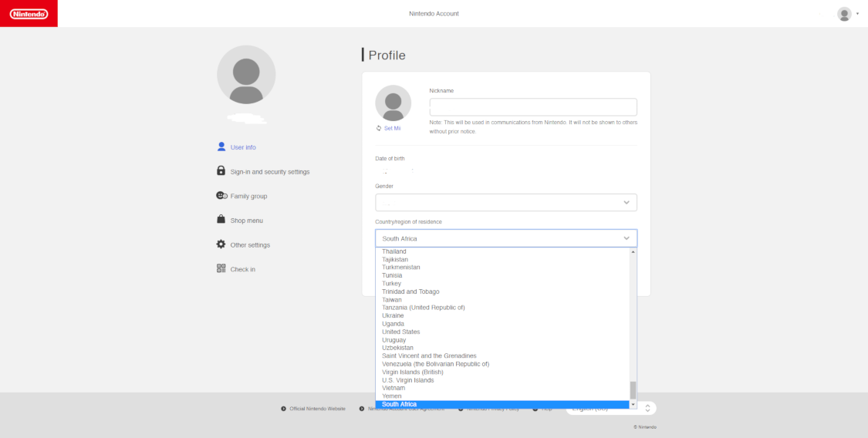Image resolution: width=868 pixels, height=438 pixels.
Task: Click the Country/region of residence combo box
Action: (506, 238)
